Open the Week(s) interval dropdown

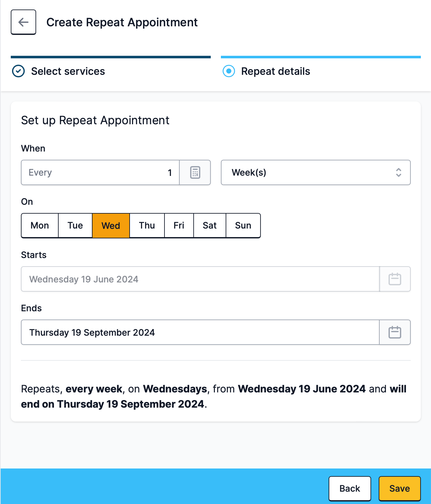[316, 172]
